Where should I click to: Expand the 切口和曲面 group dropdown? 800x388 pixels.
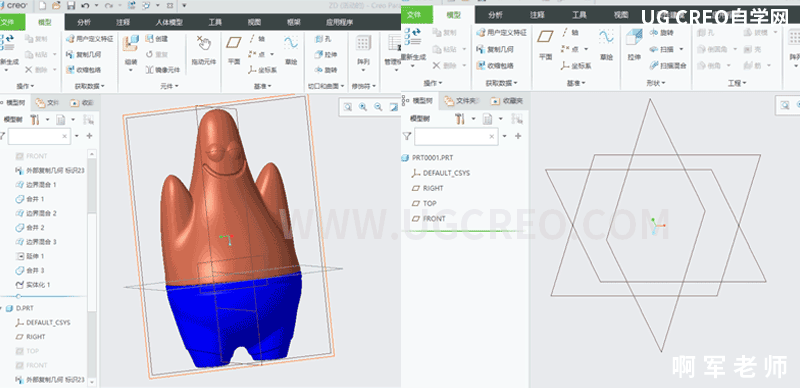(x=327, y=86)
